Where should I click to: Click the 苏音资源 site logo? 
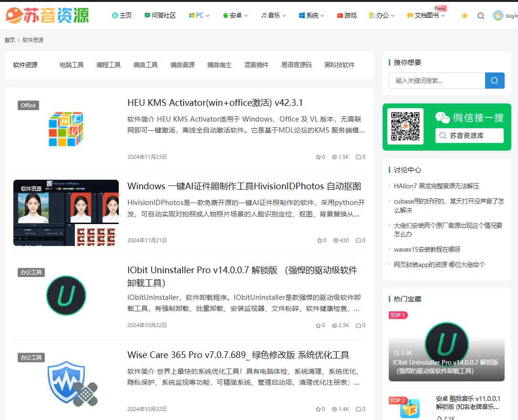point(46,15)
